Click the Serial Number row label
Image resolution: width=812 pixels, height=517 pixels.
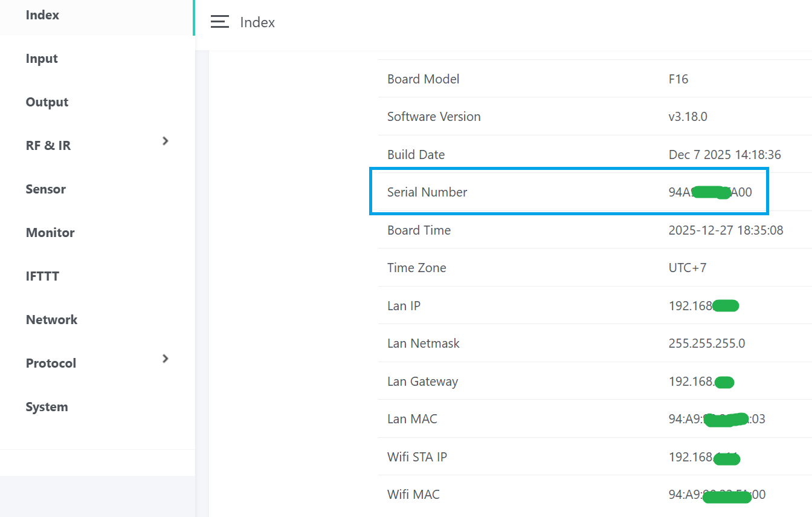coord(427,192)
